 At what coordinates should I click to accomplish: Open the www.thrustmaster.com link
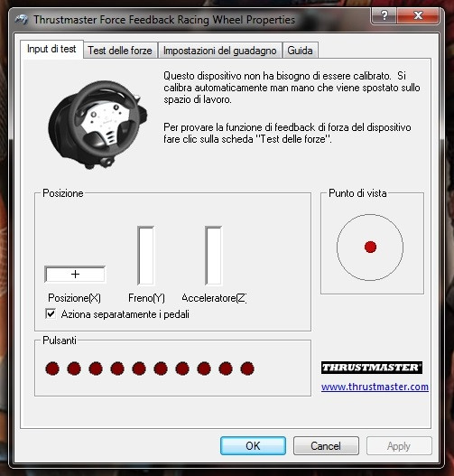(375, 387)
